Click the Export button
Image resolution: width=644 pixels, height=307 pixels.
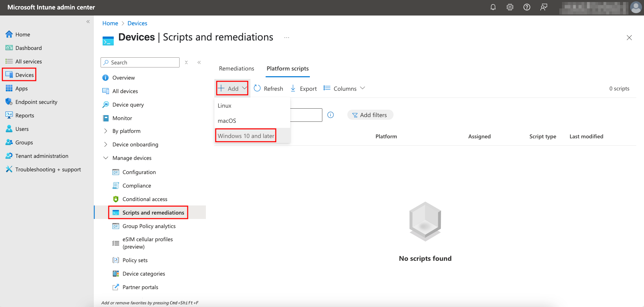coord(303,88)
